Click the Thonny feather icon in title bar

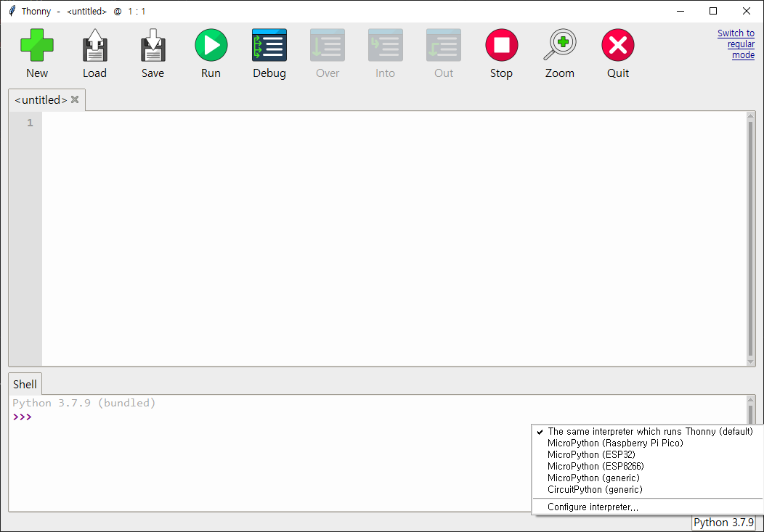click(12, 11)
